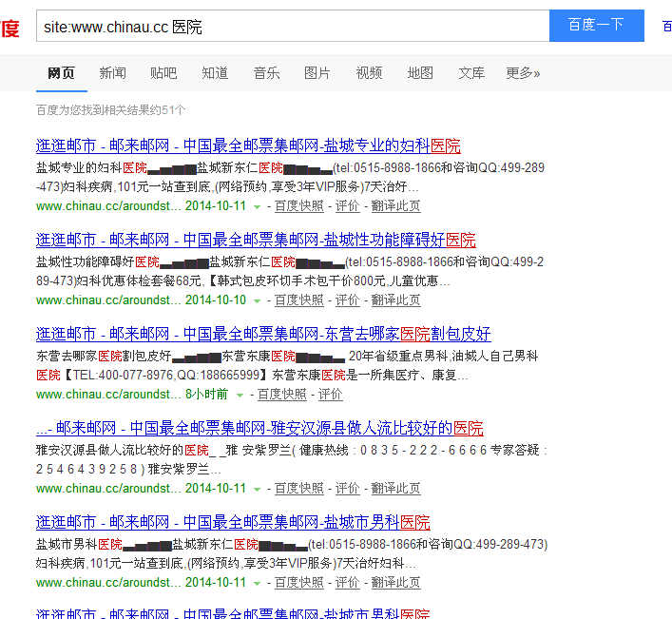
Task: Open 百度快照 for fifth result 盐城市男科医院
Action: [x=299, y=583]
